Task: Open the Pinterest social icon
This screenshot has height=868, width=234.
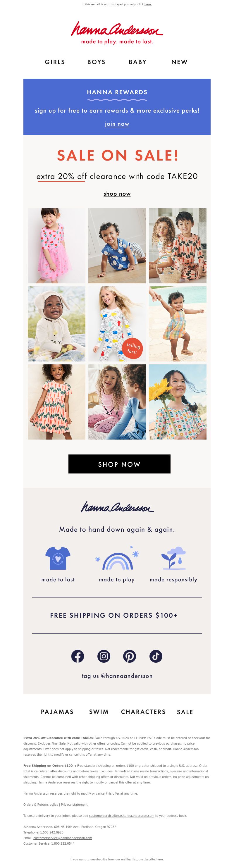Action: click(130, 656)
